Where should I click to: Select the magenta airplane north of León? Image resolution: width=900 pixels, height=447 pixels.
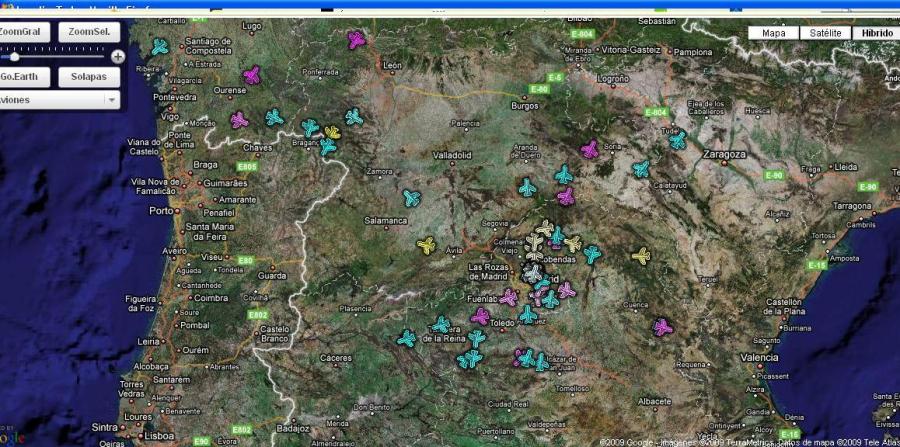[x=357, y=40]
